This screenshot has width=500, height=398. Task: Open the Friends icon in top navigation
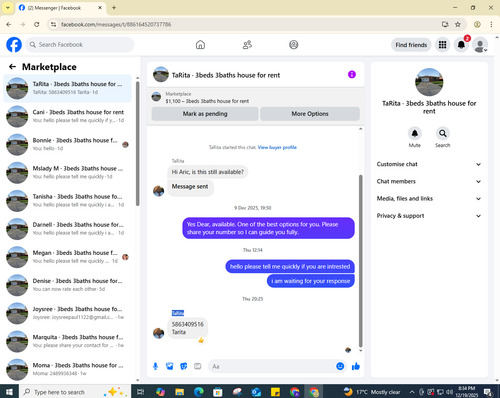pyautogui.click(x=247, y=45)
